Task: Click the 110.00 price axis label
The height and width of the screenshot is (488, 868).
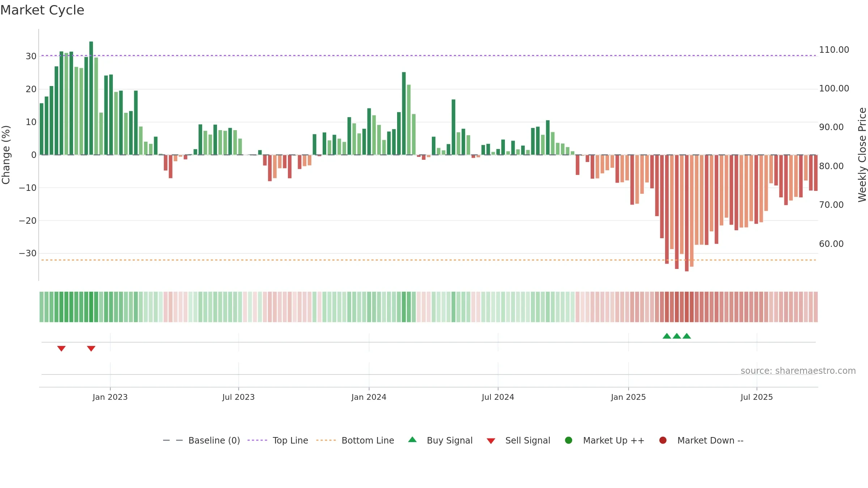Action: coord(834,50)
